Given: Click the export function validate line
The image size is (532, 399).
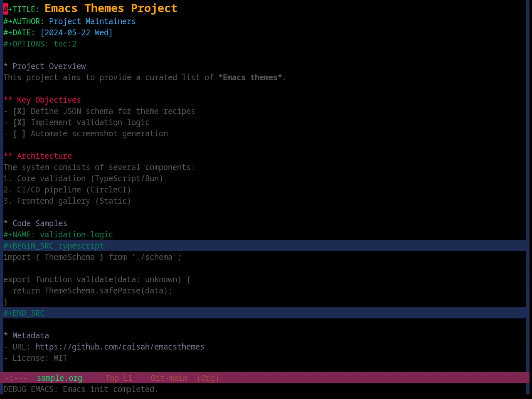Looking at the screenshot, I should [97, 279].
